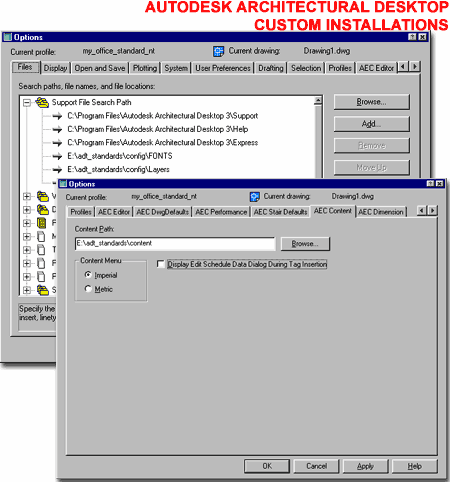
Task: Switch to the Display tab
Action: coord(56,68)
